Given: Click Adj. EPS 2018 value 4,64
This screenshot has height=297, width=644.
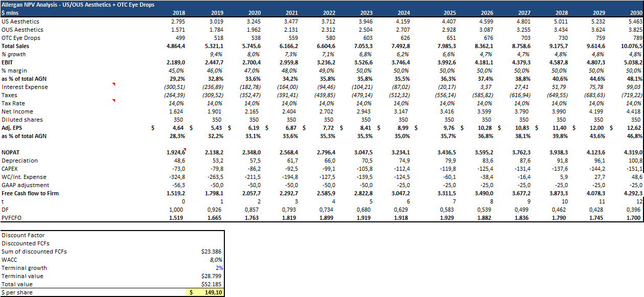Looking at the screenshot, I should (x=180, y=128).
